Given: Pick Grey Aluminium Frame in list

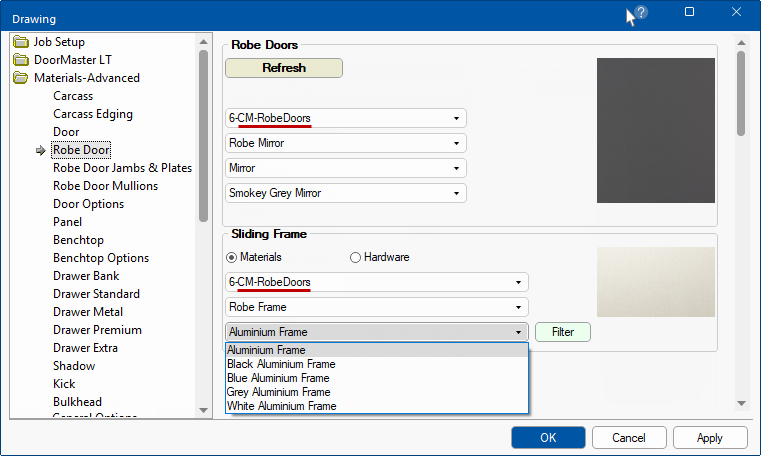Looking at the screenshot, I should coord(278,392).
